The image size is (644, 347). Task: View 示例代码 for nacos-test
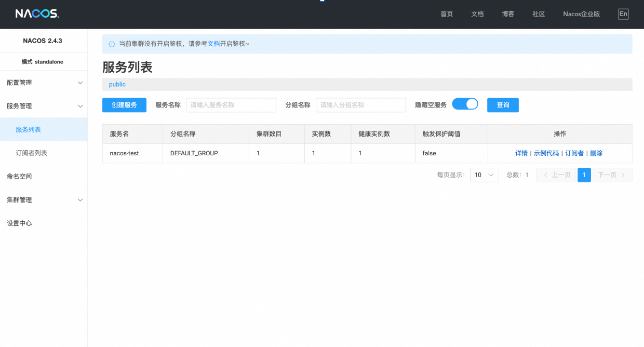tap(546, 153)
